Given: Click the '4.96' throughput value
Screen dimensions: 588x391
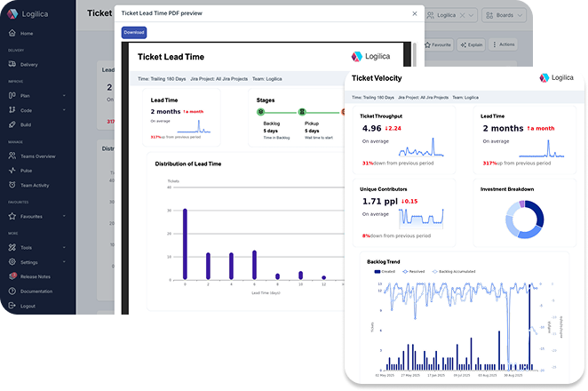Looking at the screenshot, I should point(371,128).
